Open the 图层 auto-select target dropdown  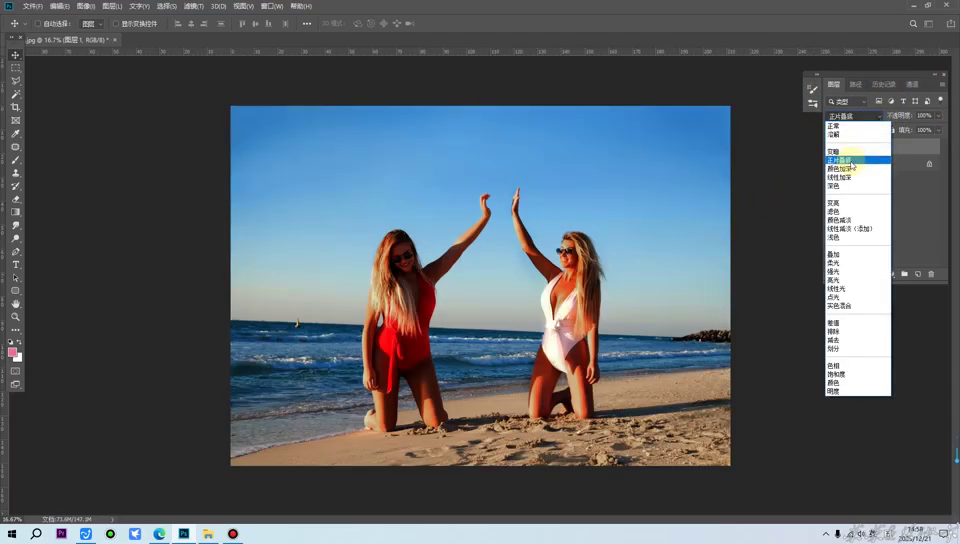[x=92, y=23]
